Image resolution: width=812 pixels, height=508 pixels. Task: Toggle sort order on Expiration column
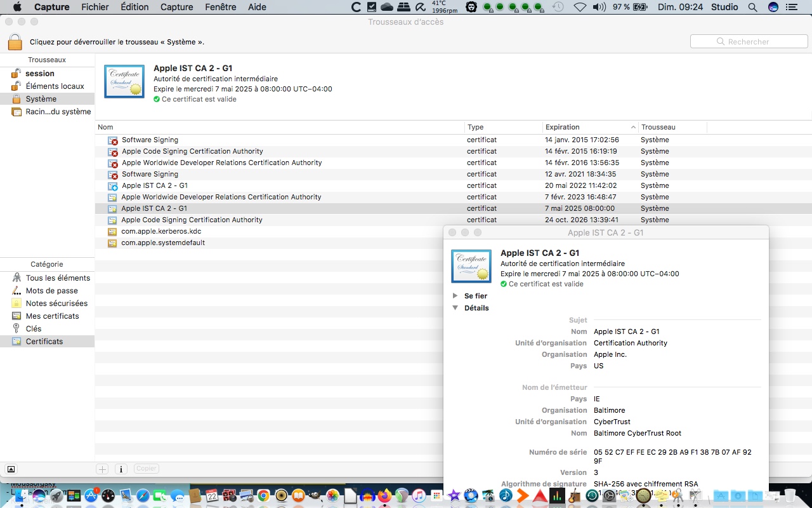[590, 127]
